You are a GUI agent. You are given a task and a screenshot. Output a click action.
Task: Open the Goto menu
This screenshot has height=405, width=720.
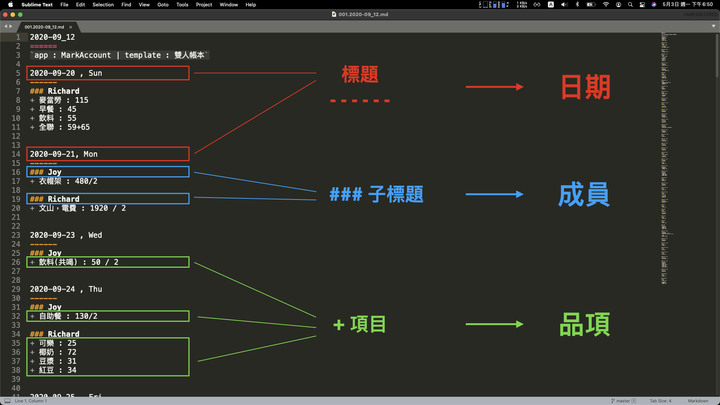[163, 5]
